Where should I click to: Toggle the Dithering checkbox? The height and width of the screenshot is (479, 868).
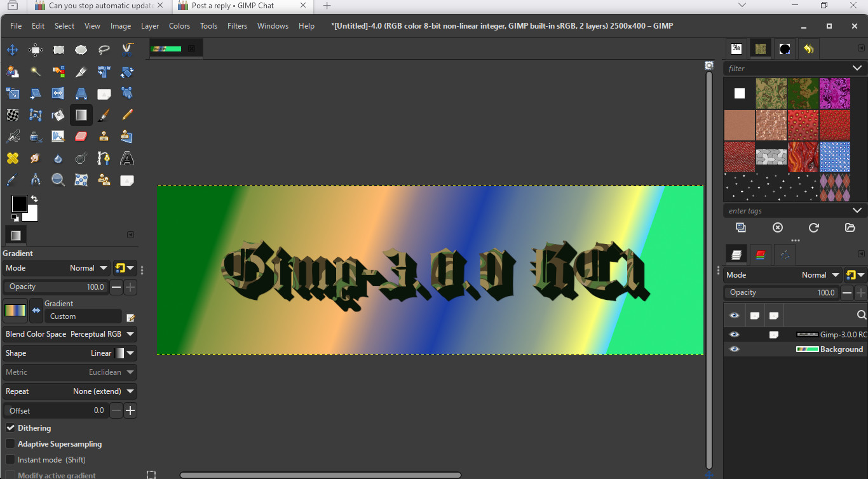[11, 428]
